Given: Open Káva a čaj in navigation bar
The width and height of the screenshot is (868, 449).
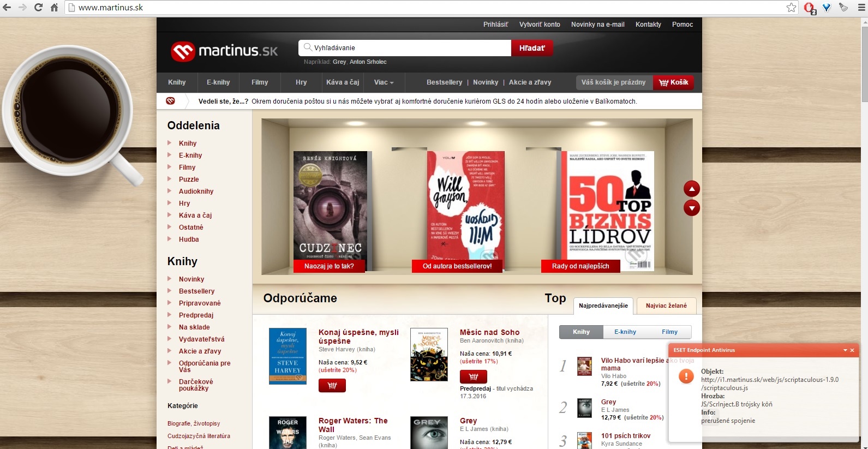Looking at the screenshot, I should [343, 82].
